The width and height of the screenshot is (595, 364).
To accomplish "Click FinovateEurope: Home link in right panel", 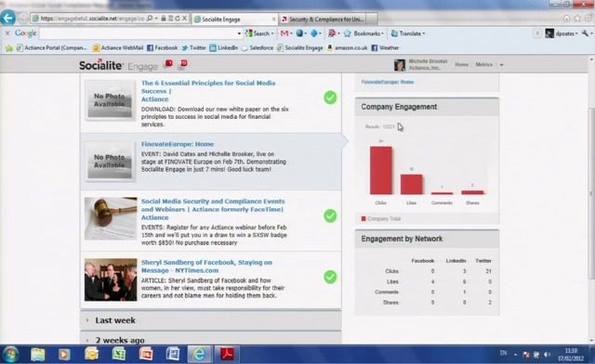I will tap(387, 82).
